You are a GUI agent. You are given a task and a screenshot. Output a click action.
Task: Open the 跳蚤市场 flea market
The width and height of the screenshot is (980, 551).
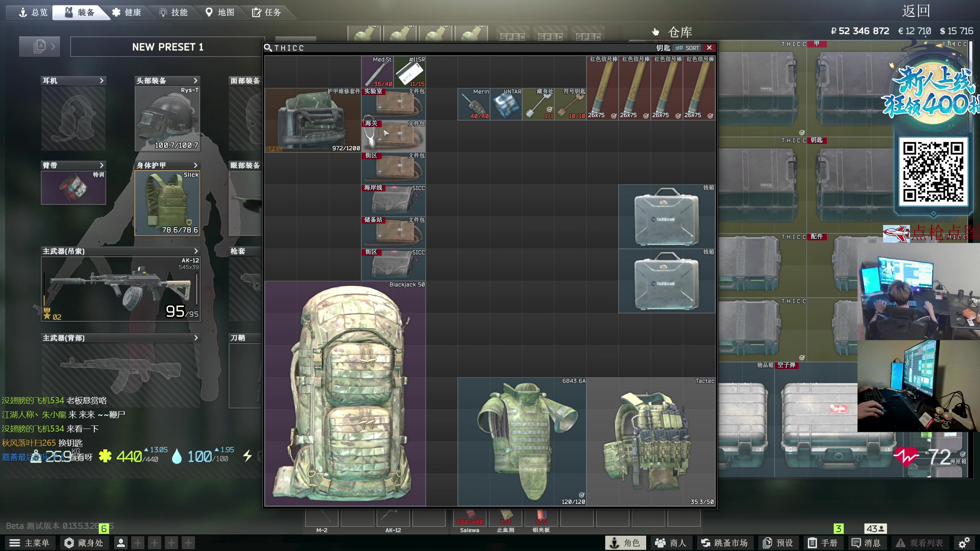[x=725, y=543]
